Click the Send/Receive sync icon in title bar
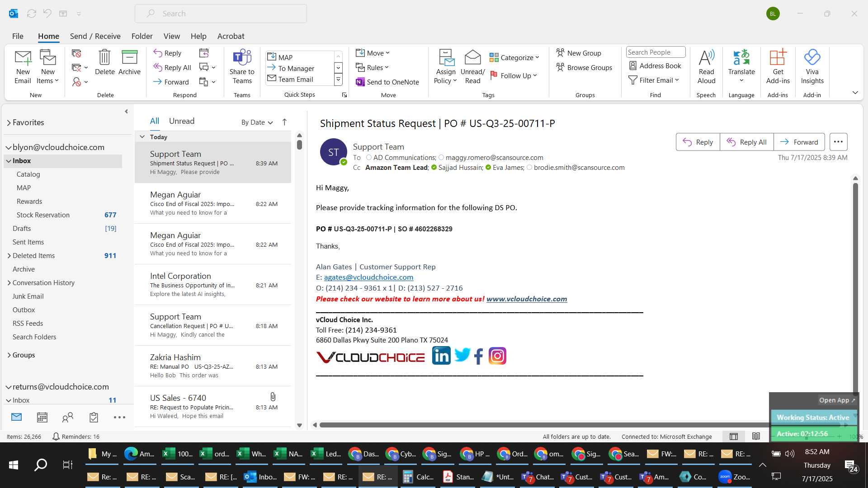868x488 pixels. pyautogui.click(x=31, y=14)
